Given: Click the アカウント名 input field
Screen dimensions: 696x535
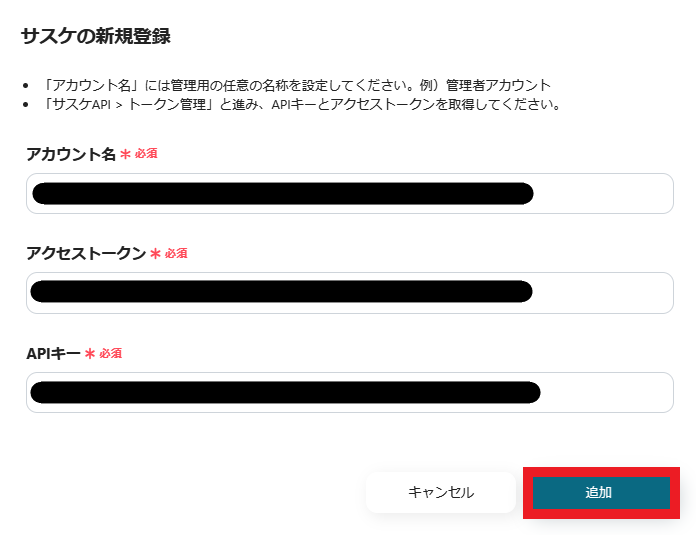Looking at the screenshot, I should click(x=349, y=193).
